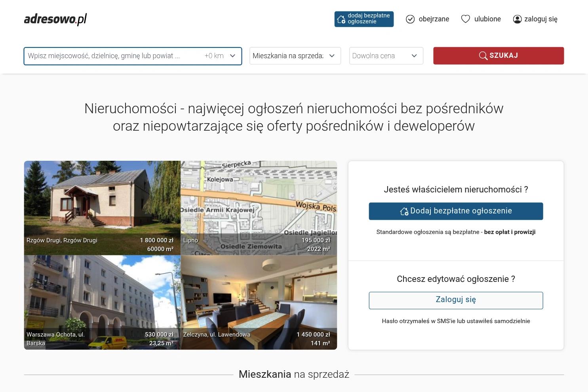Click the user avatar icon beside zaloguj się
This screenshot has width=588, height=392.
click(x=517, y=19)
